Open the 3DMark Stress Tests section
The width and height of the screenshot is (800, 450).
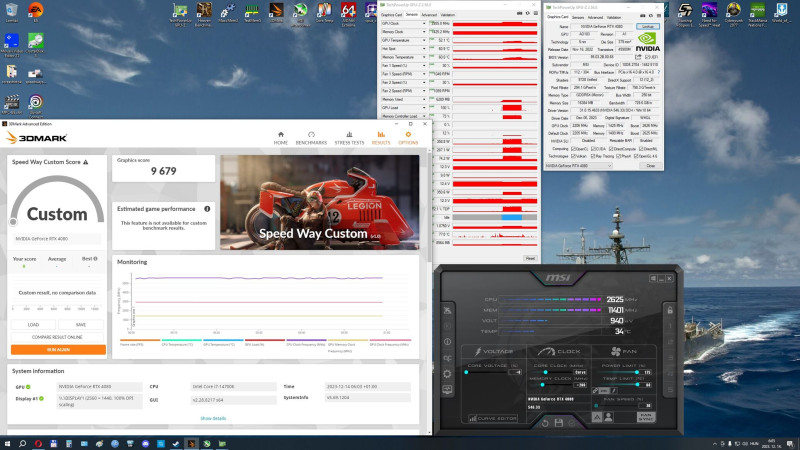click(x=349, y=138)
